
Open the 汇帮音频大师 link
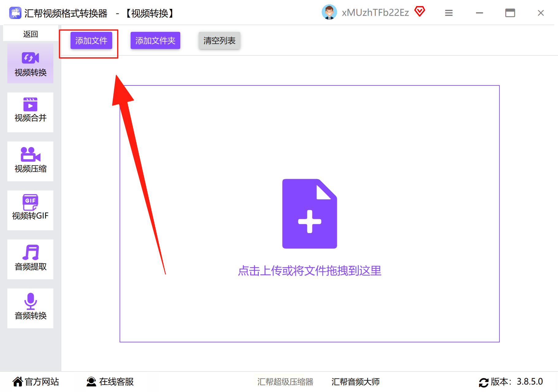point(356,382)
